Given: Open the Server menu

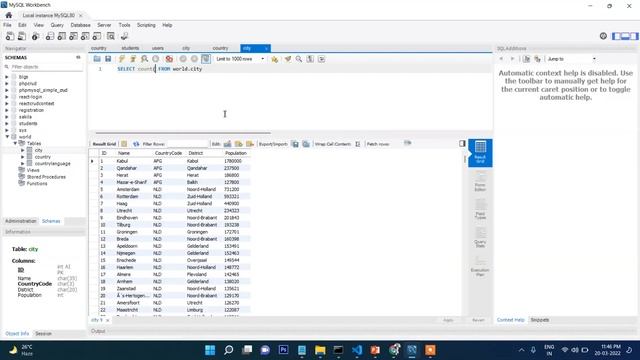Looking at the screenshot, I should coord(104,25).
